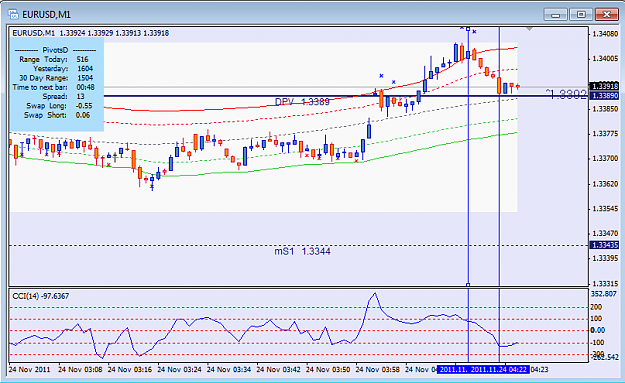Select the vertical line's top handle
This screenshot has height=383, width=625.
click(x=468, y=29)
